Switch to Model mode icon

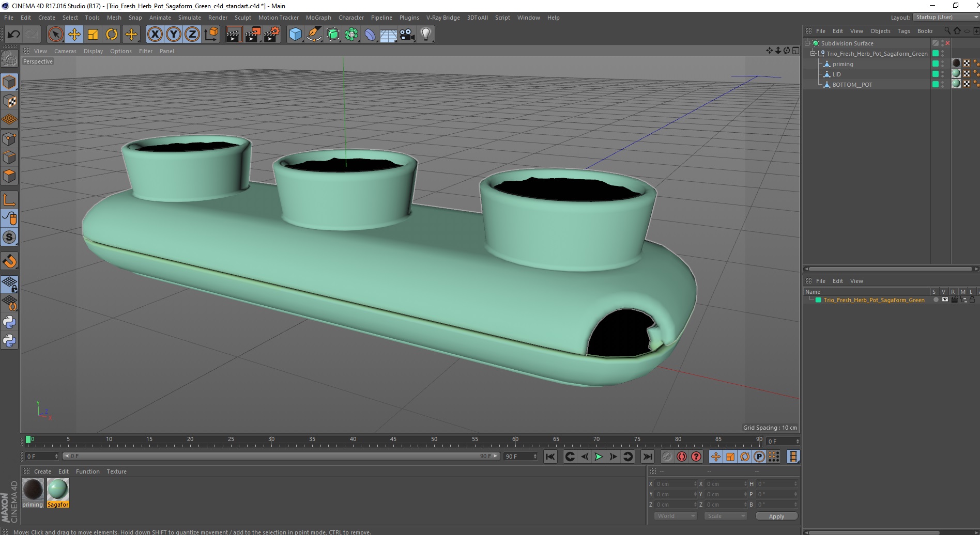[9, 82]
